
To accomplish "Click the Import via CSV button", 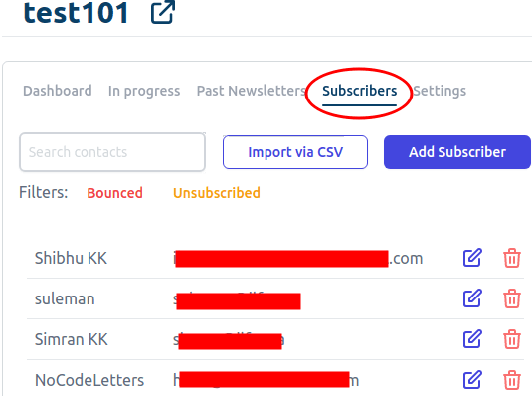I will pos(295,152).
